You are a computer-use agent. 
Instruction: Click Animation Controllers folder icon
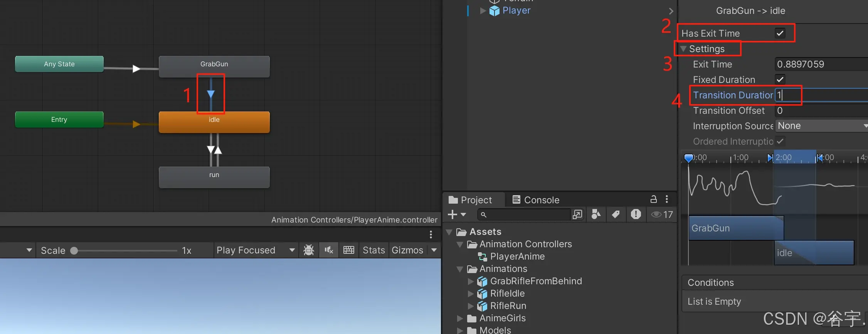(x=472, y=245)
